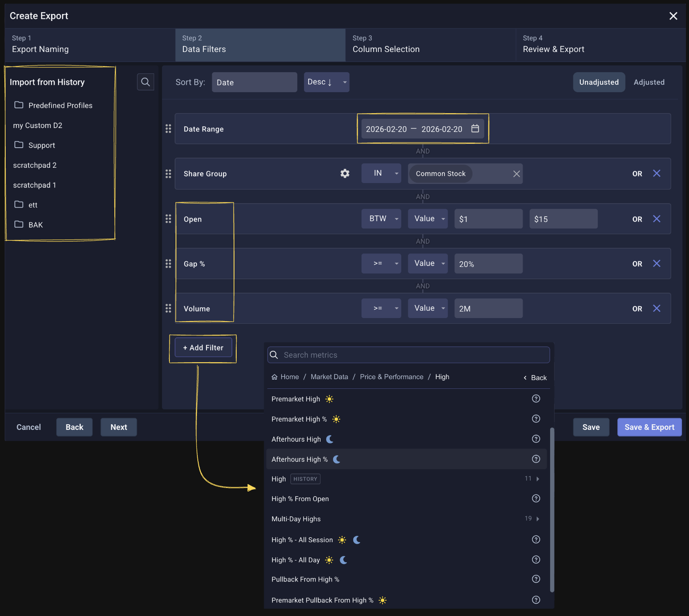The width and height of the screenshot is (689, 616).
Task: Show help for Premarket High % metric
Action: (536, 419)
